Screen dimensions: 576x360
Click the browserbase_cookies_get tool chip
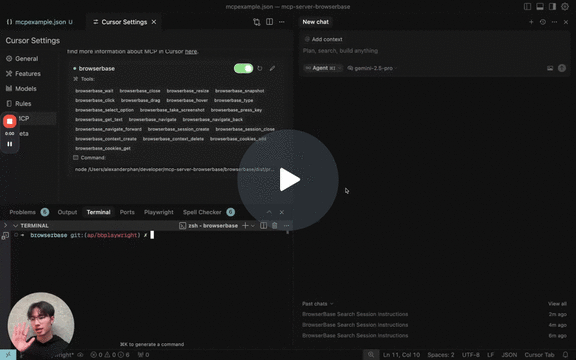[103, 148]
